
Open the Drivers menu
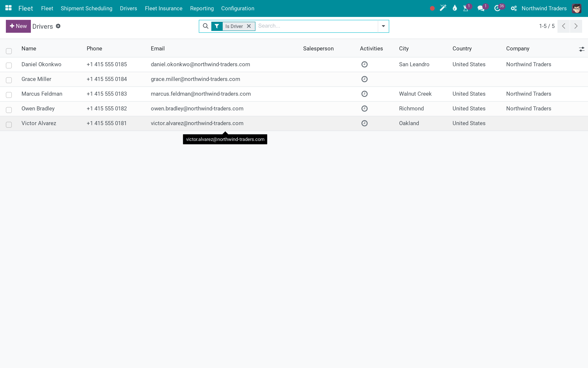pos(128,8)
